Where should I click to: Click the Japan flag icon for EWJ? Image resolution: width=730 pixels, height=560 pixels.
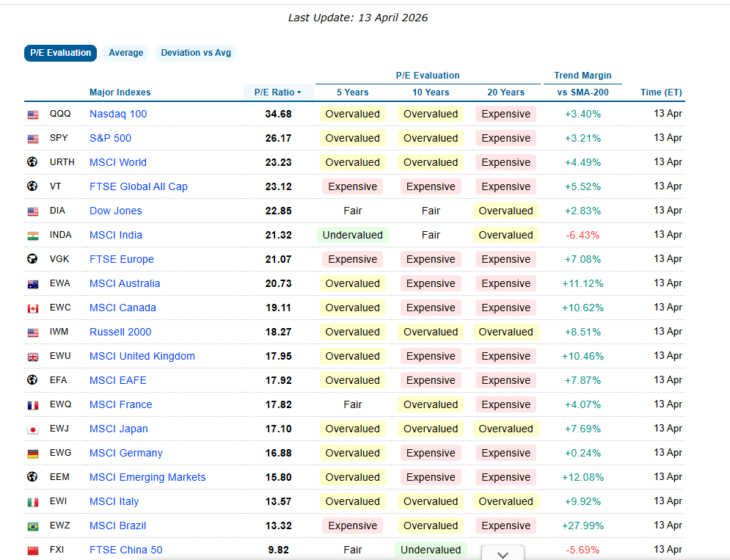(x=32, y=429)
